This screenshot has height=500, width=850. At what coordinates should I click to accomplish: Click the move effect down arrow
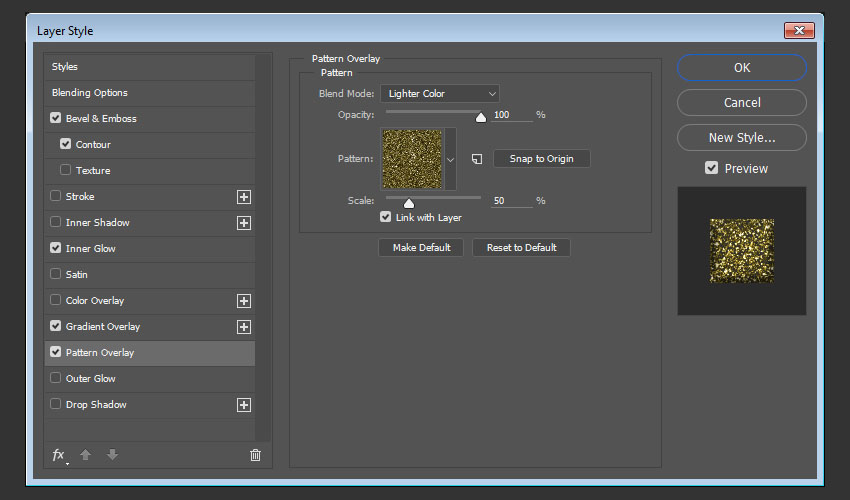[x=112, y=455]
